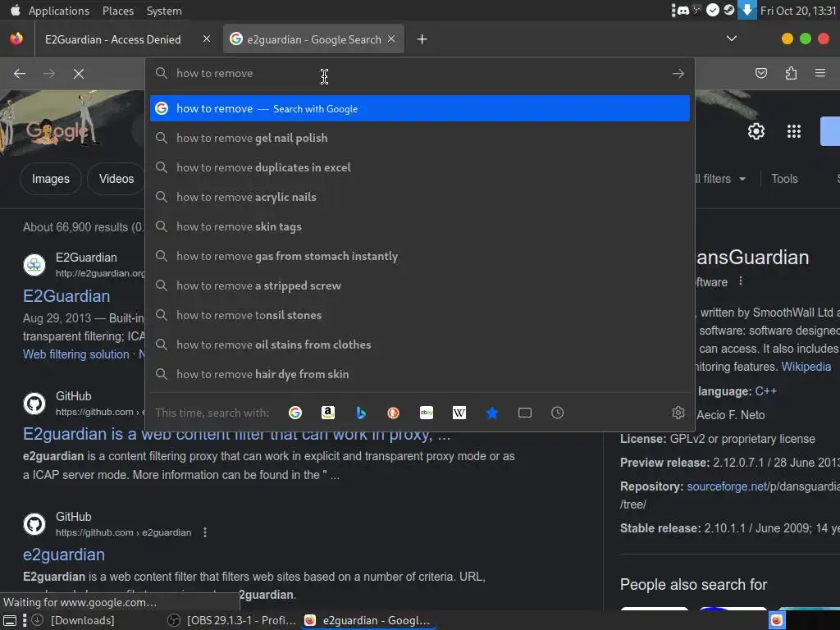
Task: Open the [Downloads] taskbar window
Action: point(74,620)
